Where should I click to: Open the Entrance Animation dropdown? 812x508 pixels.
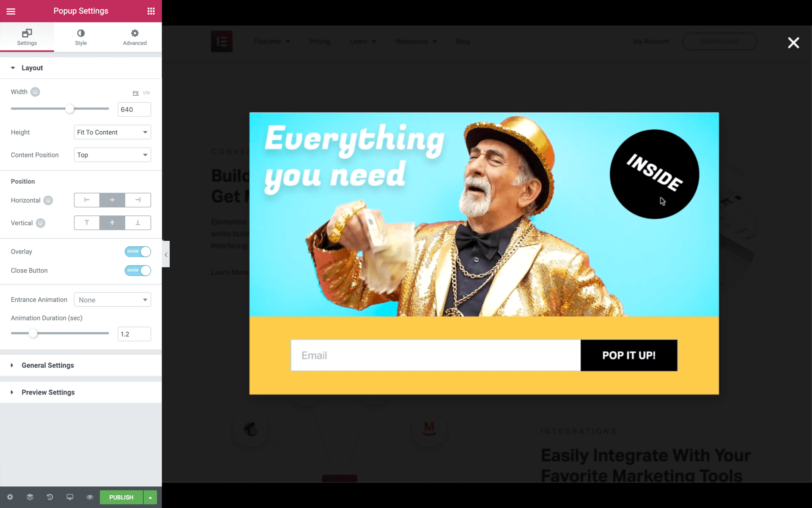click(x=112, y=299)
